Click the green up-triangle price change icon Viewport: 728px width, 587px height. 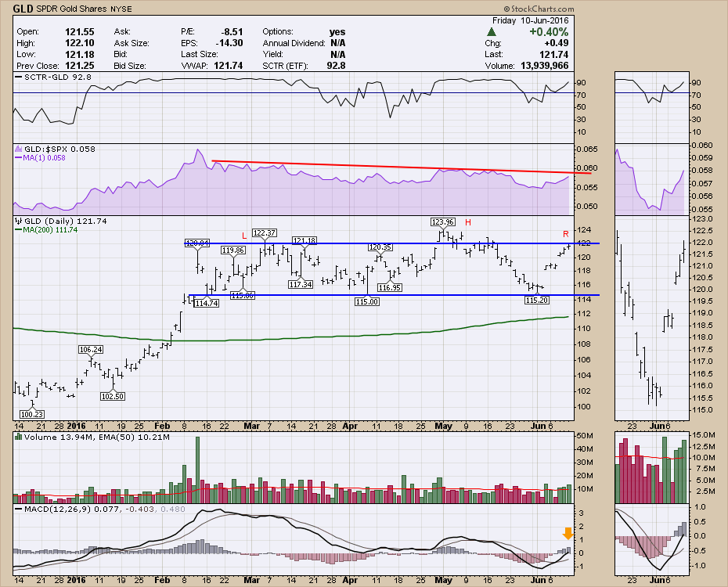(492, 32)
